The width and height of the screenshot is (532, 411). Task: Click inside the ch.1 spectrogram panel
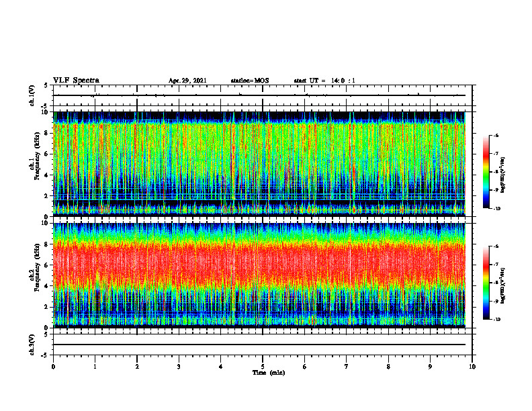pos(259,164)
